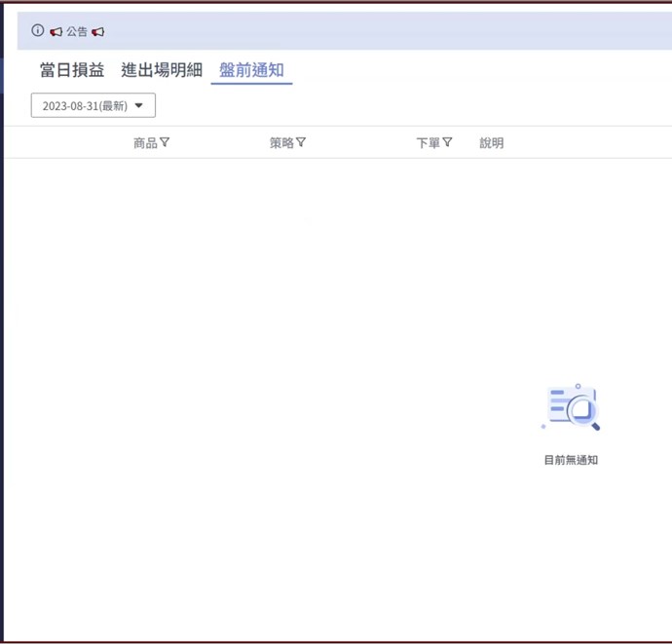Open the filter icon next to 下單
The height and width of the screenshot is (644, 672).
click(447, 142)
